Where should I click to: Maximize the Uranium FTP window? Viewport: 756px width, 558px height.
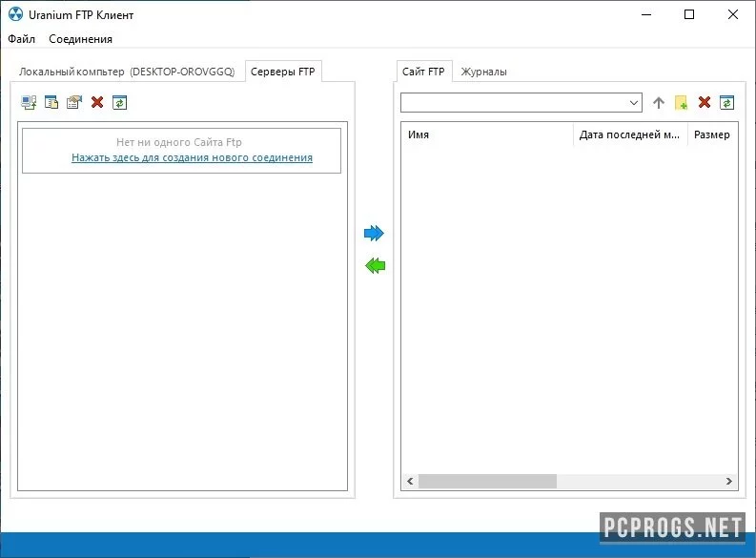coord(689,14)
